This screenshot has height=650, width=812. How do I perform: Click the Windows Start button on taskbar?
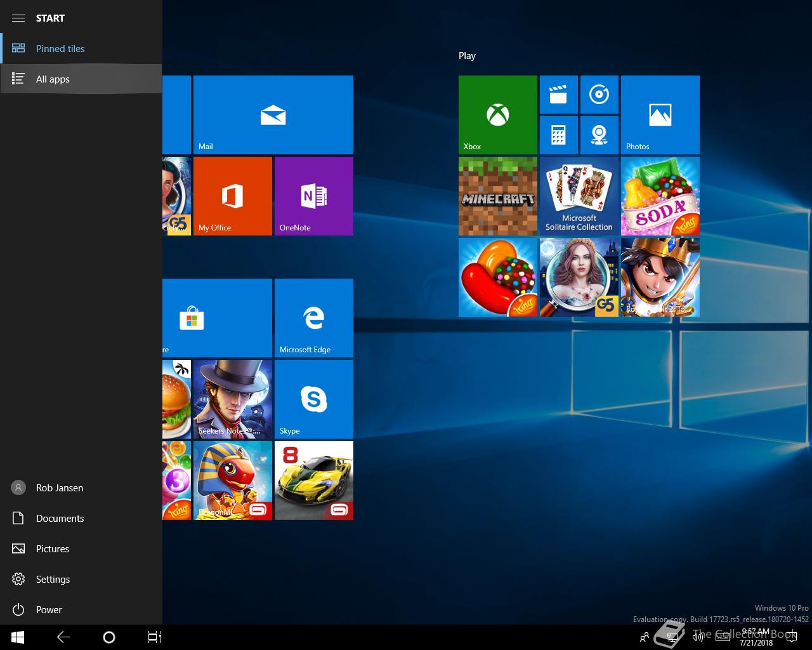coord(18,637)
